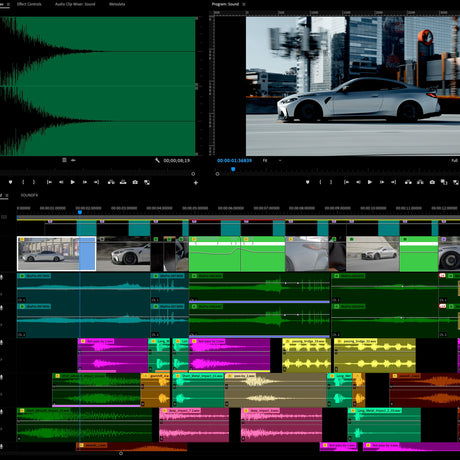Go to In point in Program monitor
Screen dimensions: 460x460
[347, 182]
